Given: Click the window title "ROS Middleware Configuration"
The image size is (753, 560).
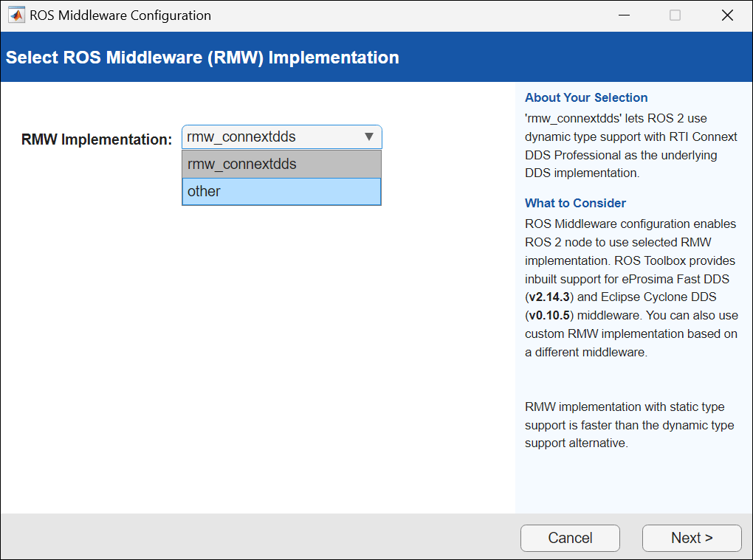Looking at the screenshot, I should [120, 15].
